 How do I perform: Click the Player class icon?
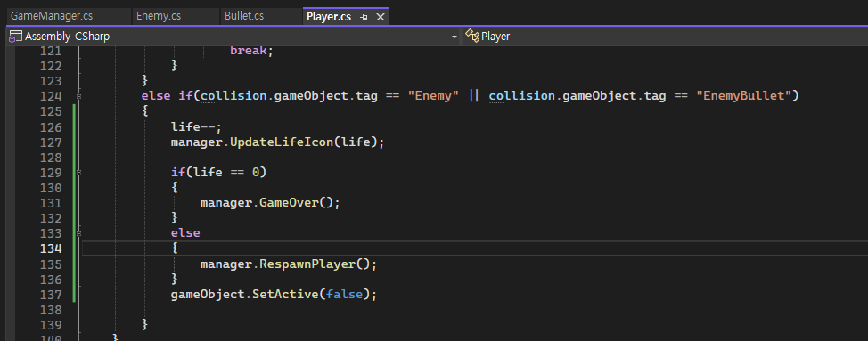click(471, 36)
